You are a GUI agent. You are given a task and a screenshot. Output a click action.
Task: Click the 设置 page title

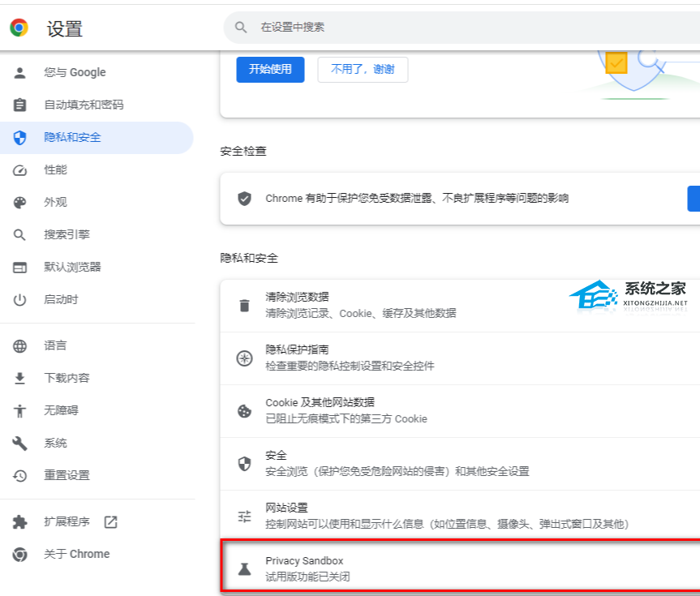coord(65,29)
